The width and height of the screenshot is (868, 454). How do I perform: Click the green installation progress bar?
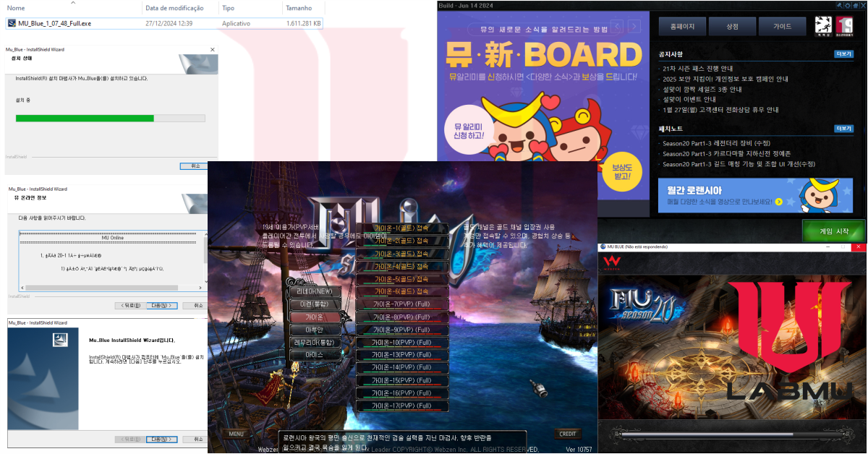click(x=110, y=118)
